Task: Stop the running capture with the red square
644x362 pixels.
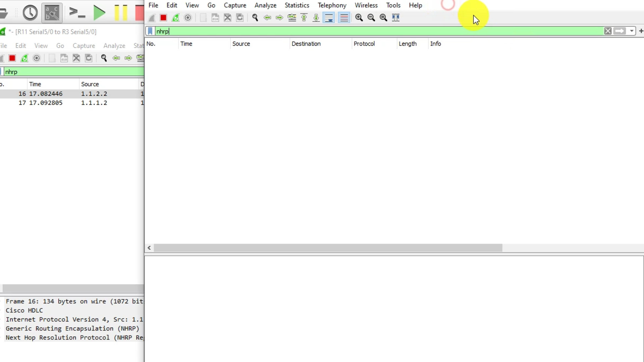Action: [163, 18]
